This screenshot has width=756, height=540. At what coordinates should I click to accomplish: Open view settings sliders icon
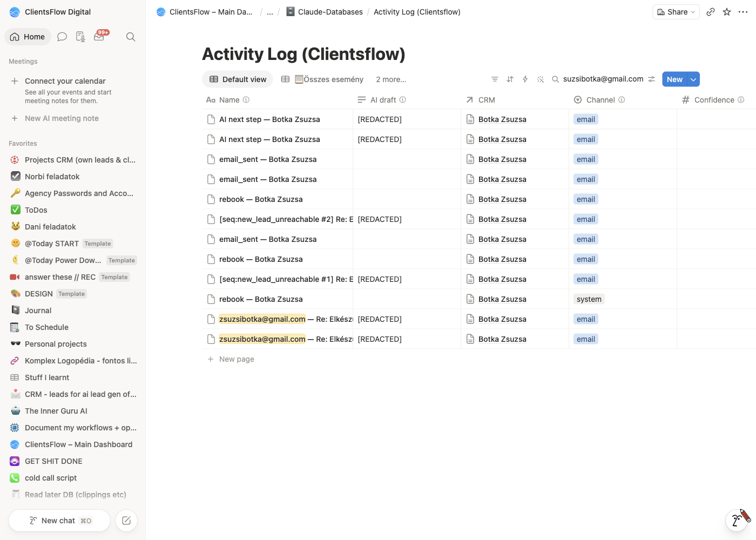click(x=652, y=79)
